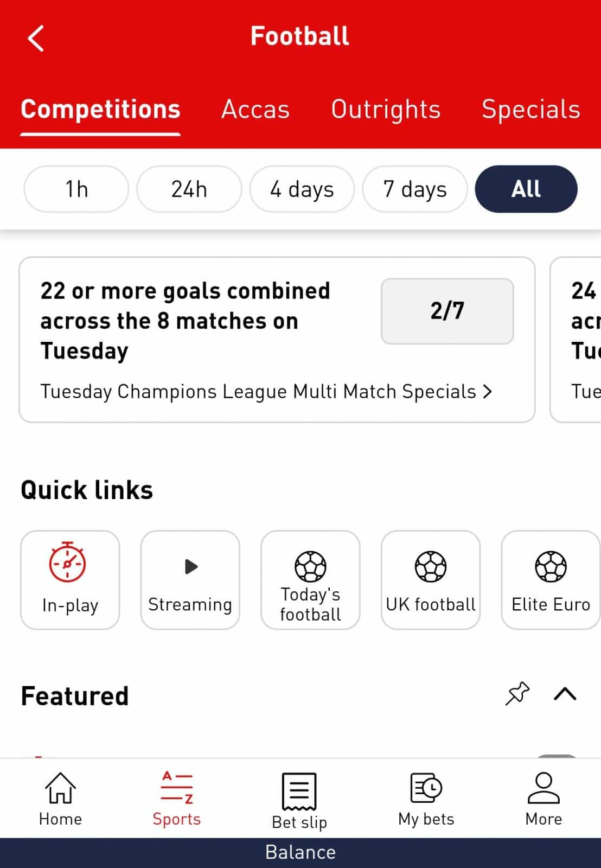The image size is (601, 868).
Task: Go to Home in bottom navigation
Action: pyautogui.click(x=60, y=799)
